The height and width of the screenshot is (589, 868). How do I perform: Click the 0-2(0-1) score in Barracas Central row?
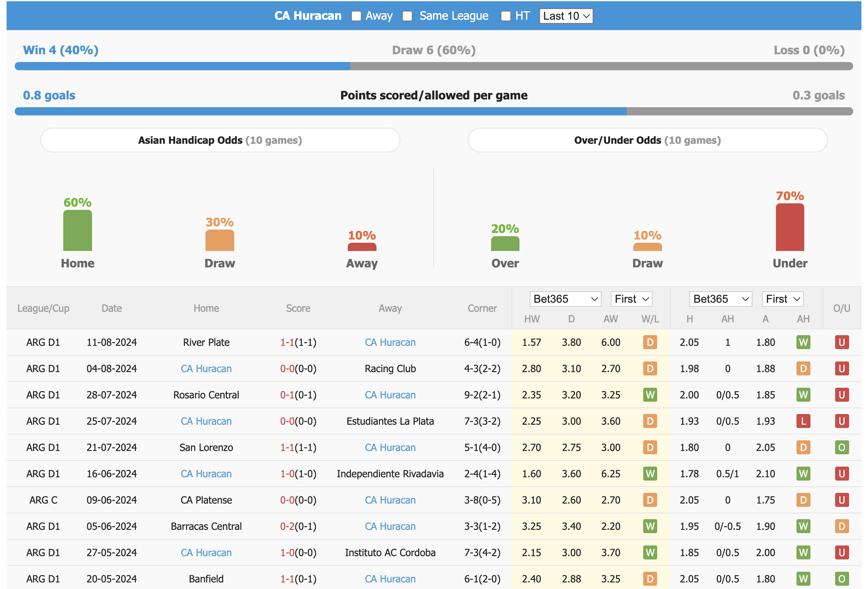tap(298, 526)
